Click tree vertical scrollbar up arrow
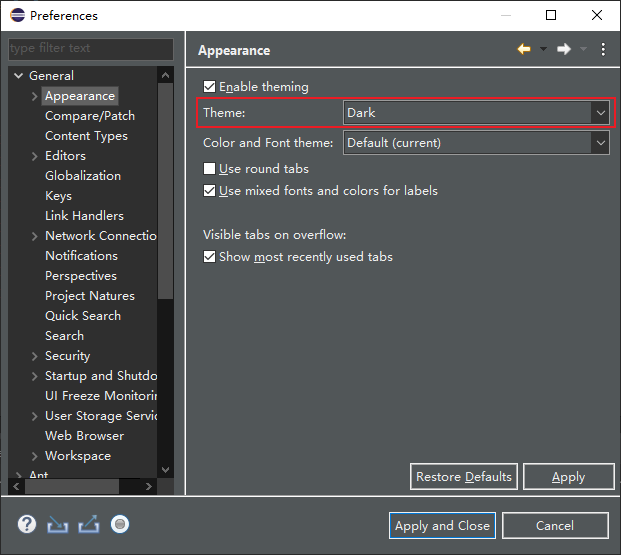Screen dimensions: 621x555 166,75
